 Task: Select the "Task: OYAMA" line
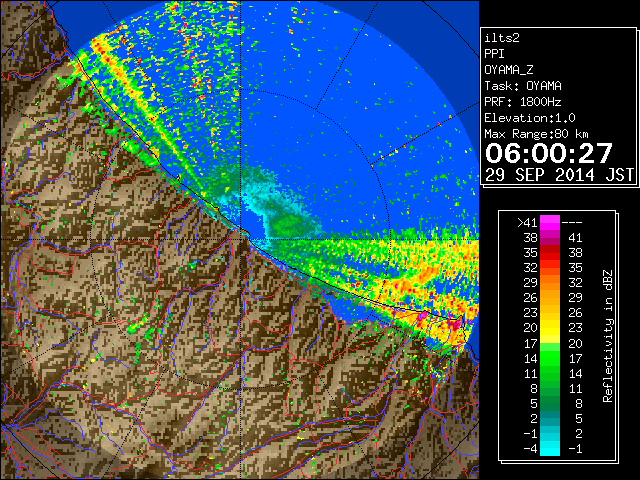(x=523, y=86)
